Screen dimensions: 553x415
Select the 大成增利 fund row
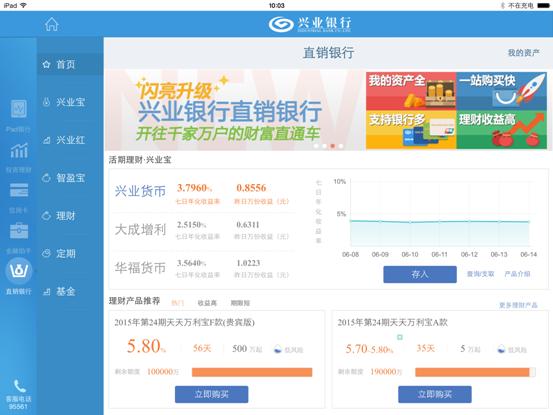coord(204,231)
